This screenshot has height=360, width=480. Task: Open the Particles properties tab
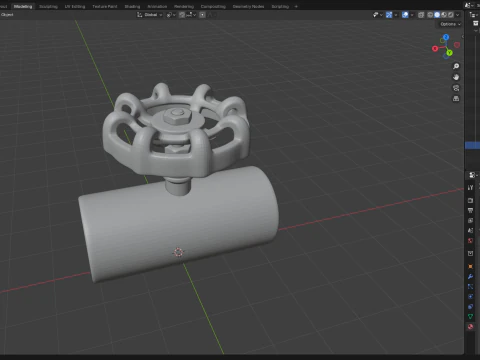pos(470,286)
